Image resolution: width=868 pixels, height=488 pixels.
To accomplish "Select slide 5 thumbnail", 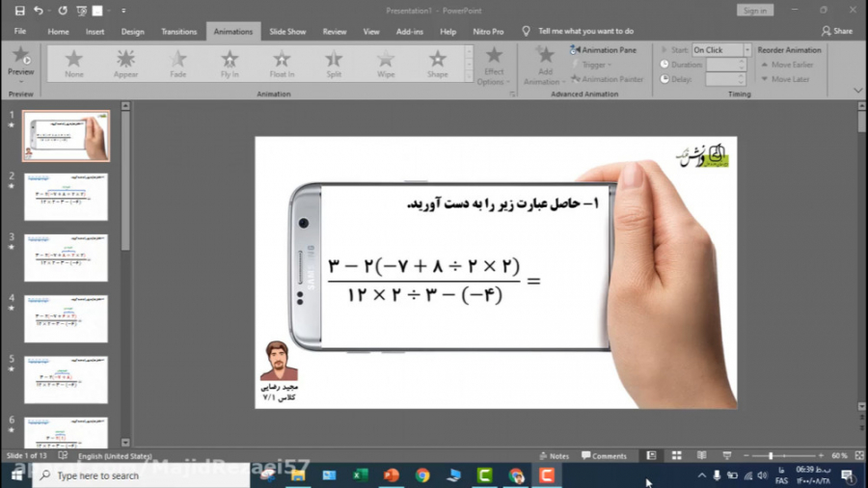I will 66,379.
